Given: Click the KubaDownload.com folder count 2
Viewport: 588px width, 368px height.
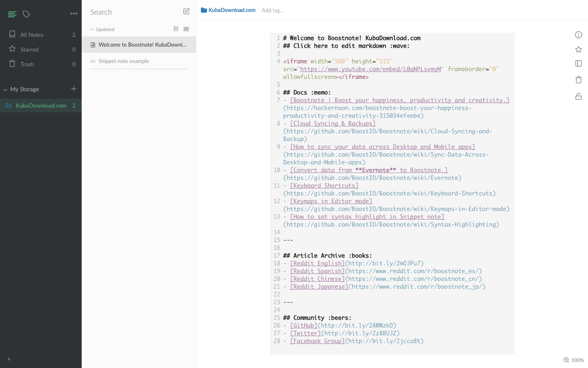Looking at the screenshot, I should [74, 105].
